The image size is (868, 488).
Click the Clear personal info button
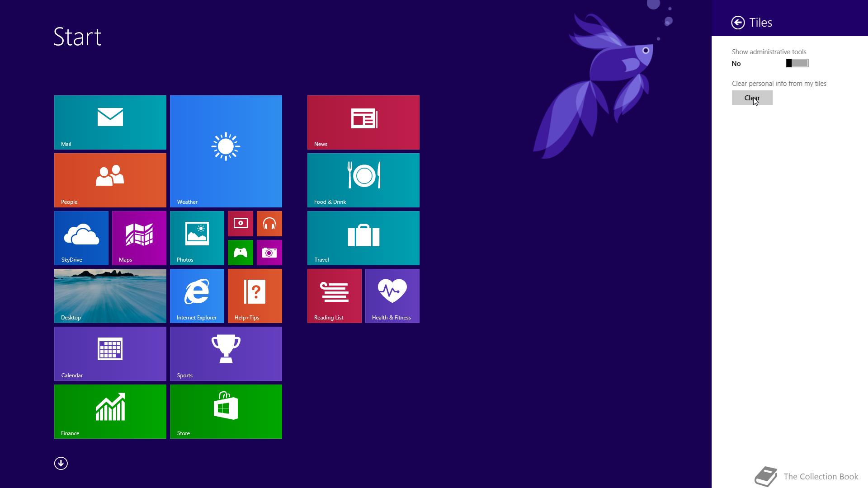[x=752, y=98]
